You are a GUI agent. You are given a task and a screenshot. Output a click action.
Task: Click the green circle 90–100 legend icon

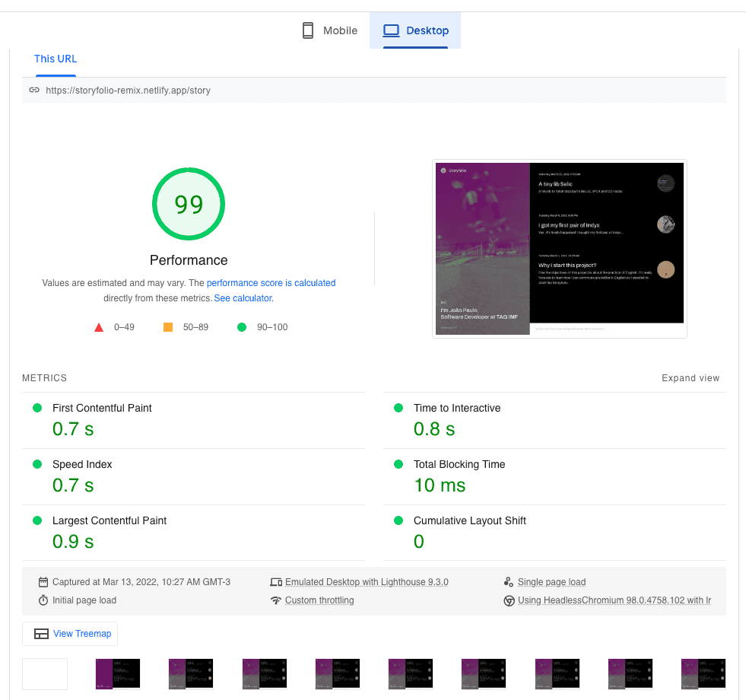tap(242, 327)
